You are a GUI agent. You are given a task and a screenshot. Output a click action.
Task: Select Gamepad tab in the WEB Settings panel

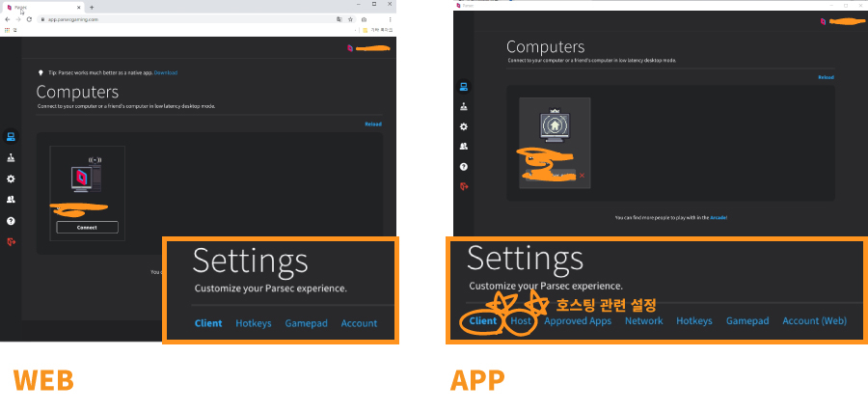pos(306,323)
